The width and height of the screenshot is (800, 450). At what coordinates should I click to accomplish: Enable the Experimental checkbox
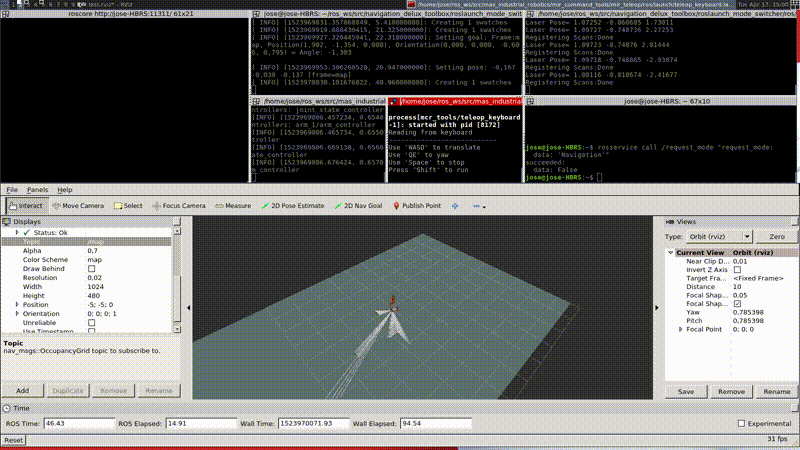point(741,423)
